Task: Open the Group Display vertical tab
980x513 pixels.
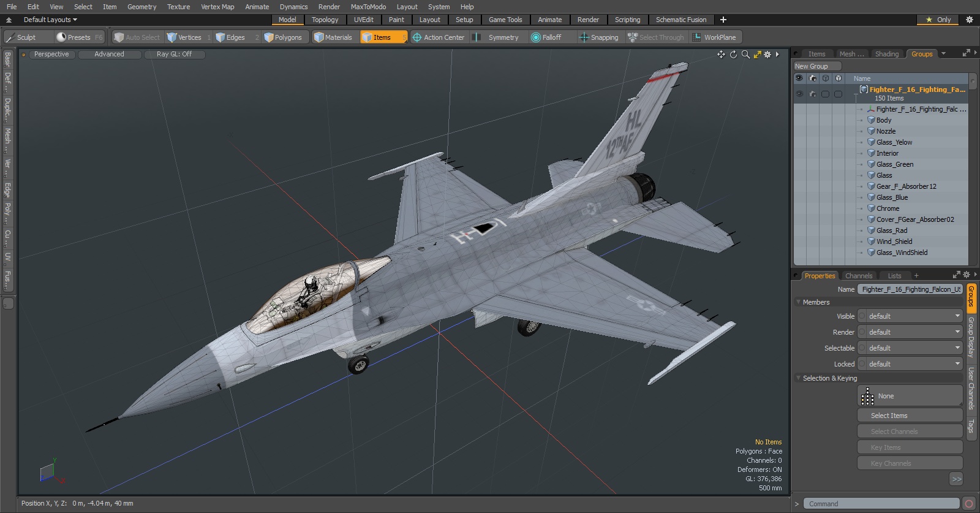Action: [971, 337]
